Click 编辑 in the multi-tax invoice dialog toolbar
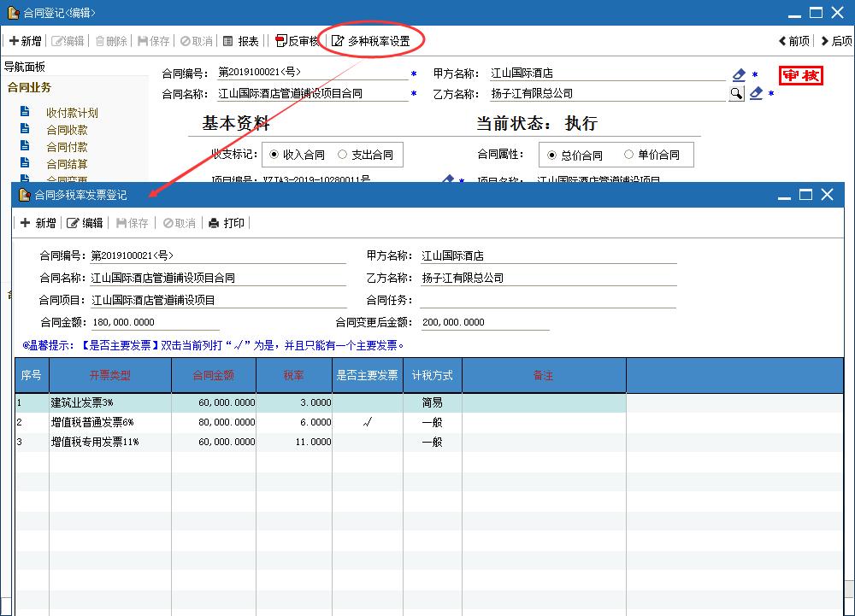This screenshot has width=855, height=616. coord(85,223)
